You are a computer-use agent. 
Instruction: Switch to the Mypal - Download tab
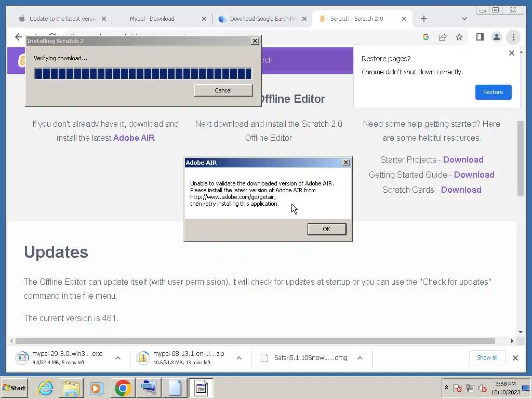152,19
